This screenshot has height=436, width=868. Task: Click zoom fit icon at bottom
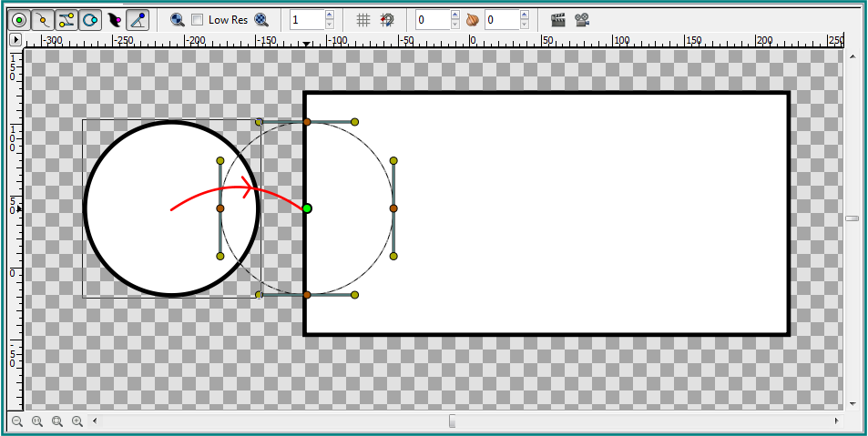[x=57, y=421]
